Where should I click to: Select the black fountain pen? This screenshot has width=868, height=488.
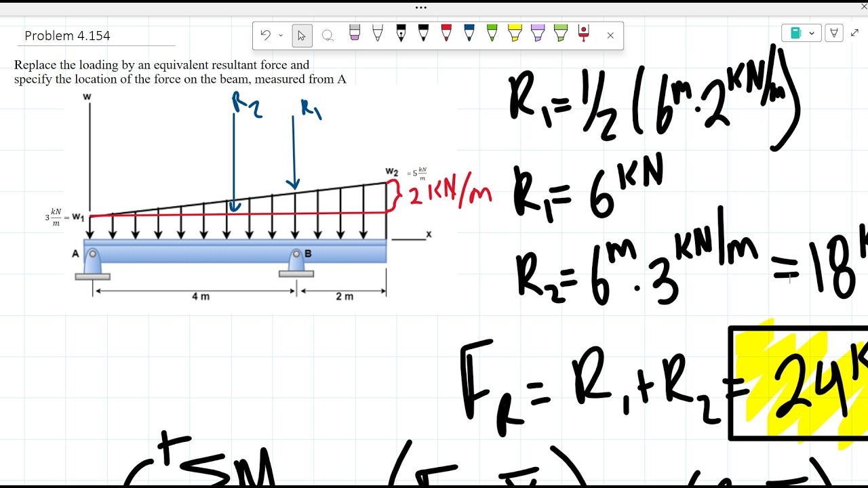[401, 33]
